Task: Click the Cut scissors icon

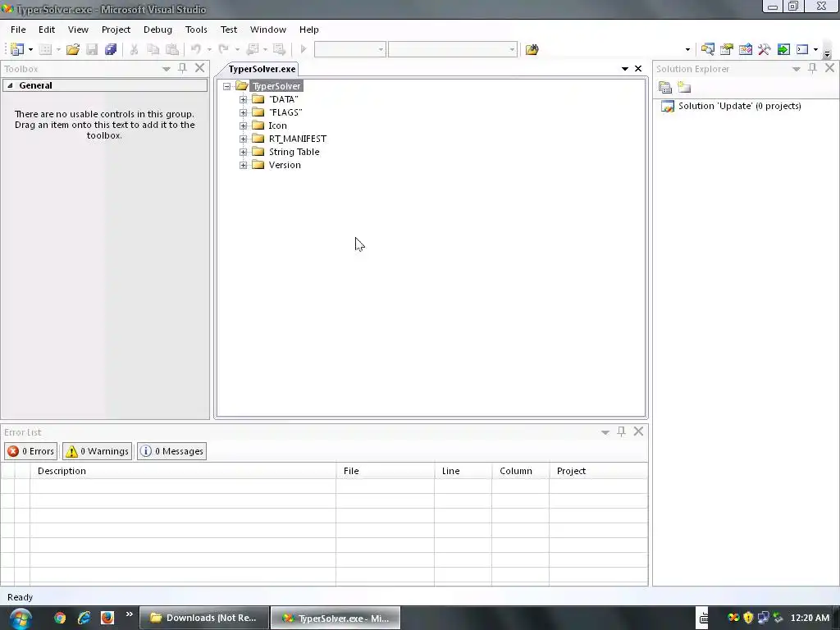Action: [134, 49]
